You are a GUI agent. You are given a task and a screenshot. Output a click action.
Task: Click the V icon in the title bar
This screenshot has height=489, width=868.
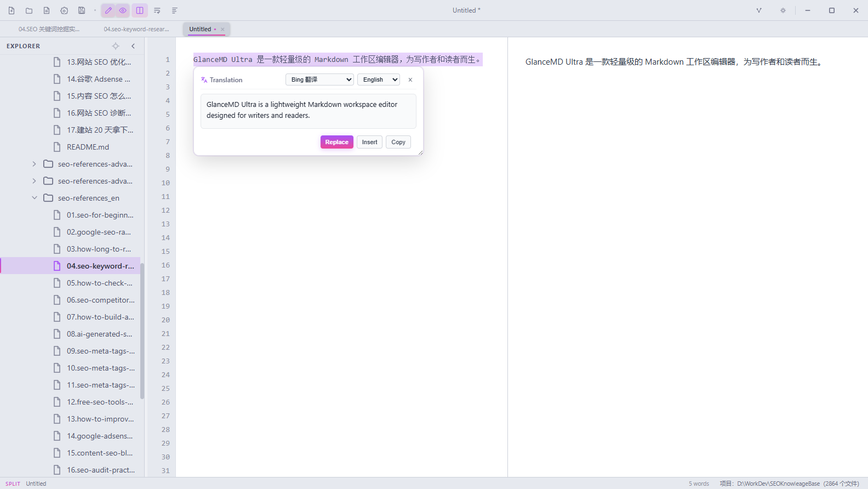coord(759,10)
